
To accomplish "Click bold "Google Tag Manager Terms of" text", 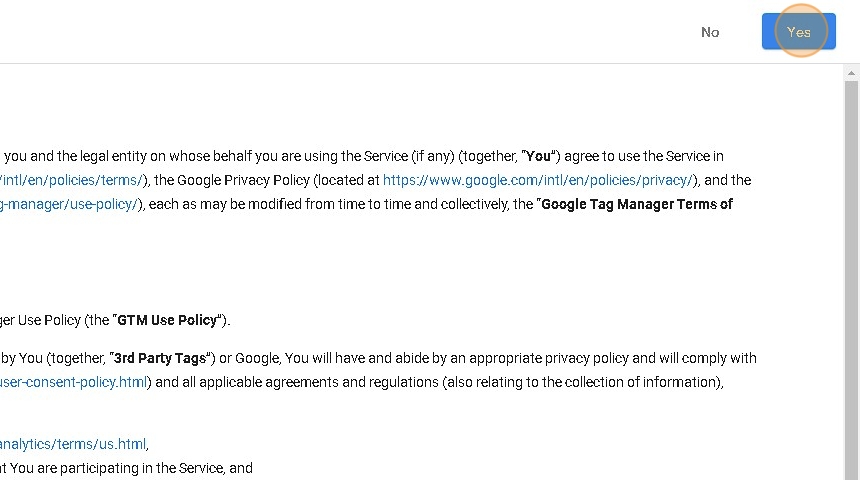I will pos(636,204).
